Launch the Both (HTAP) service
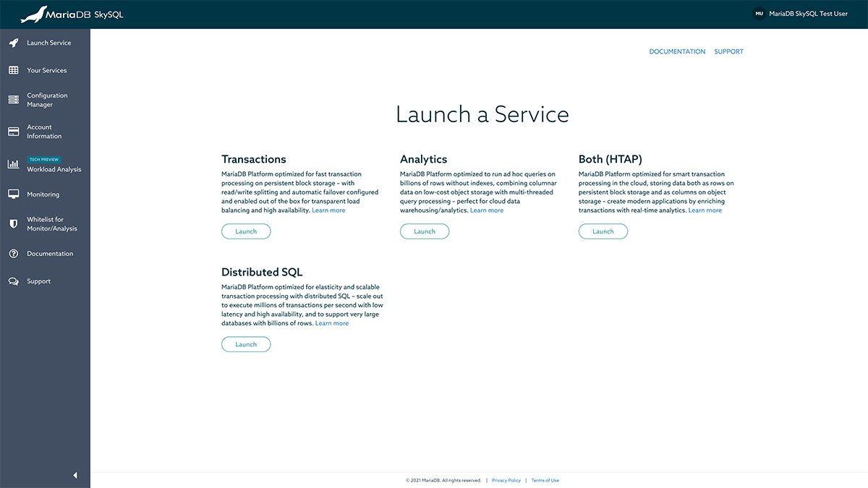 [x=603, y=231]
